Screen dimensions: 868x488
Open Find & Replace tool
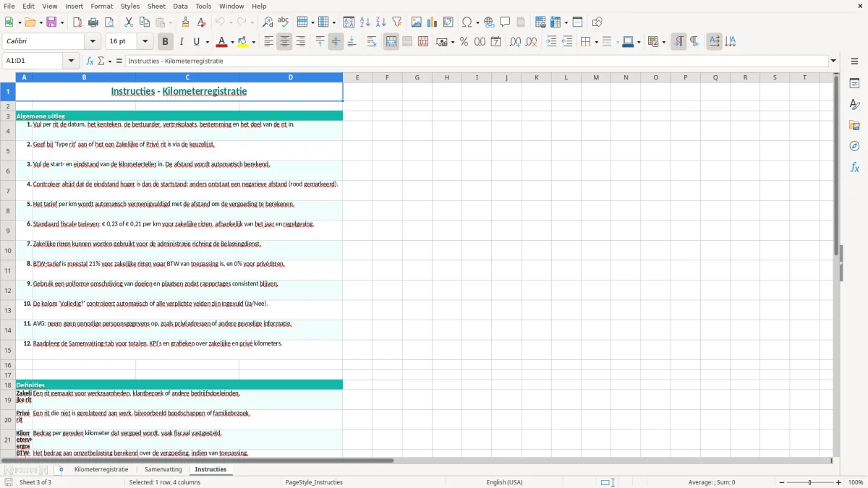pos(268,22)
